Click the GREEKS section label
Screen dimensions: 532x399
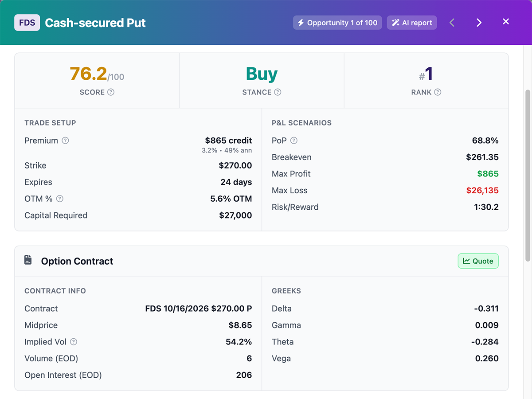(x=286, y=291)
